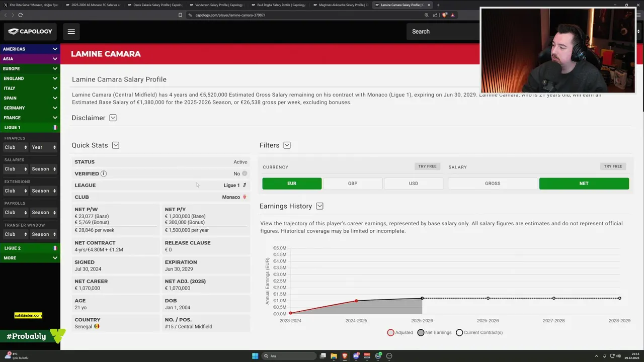Click the Windows taskbar search box
The width and height of the screenshot is (644, 362).
click(x=288, y=356)
